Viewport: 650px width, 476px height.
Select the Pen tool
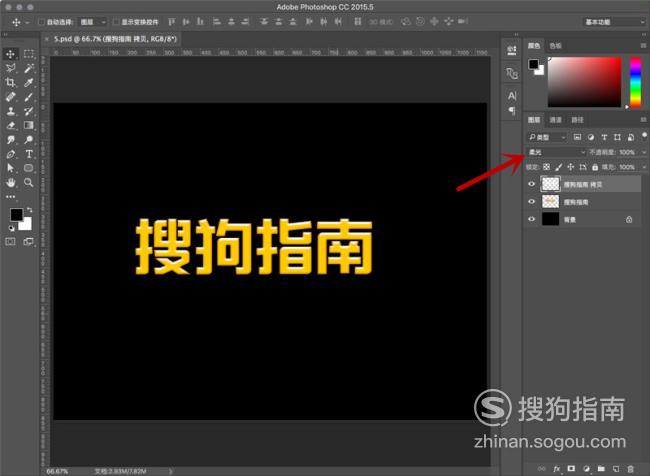(x=10, y=154)
